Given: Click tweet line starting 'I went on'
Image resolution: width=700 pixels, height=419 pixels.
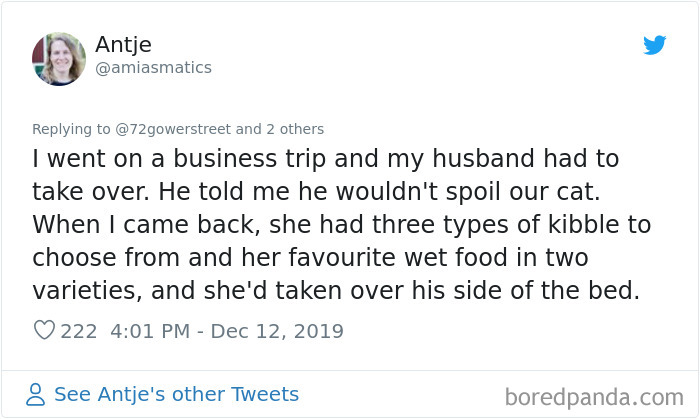Looking at the screenshot, I should coord(325,159).
